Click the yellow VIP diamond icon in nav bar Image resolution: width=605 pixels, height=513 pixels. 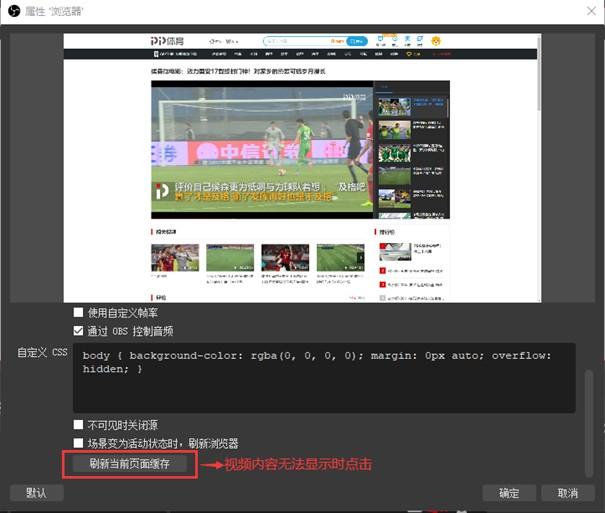click(409, 54)
